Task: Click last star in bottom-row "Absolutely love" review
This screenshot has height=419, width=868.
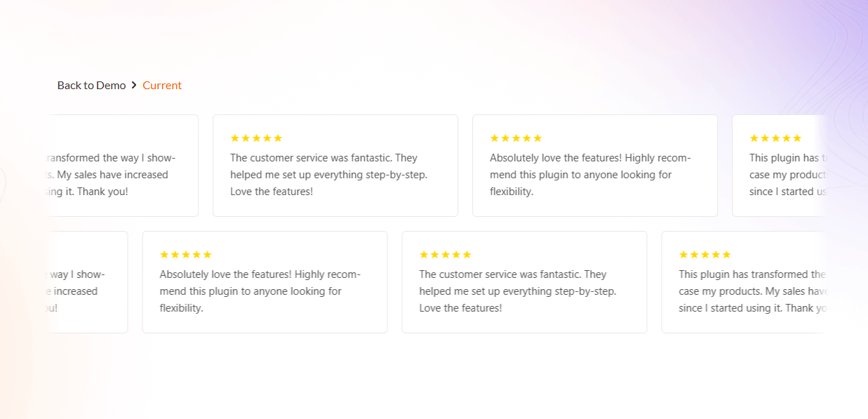Action: 207,255
